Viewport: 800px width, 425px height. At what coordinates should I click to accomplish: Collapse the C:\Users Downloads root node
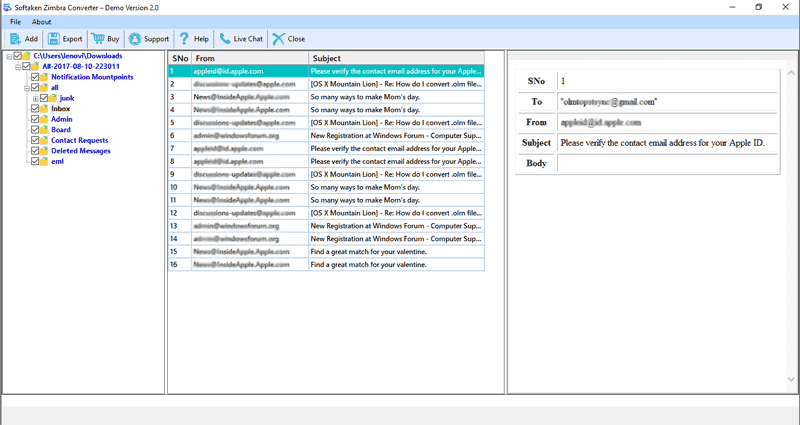(x=8, y=56)
